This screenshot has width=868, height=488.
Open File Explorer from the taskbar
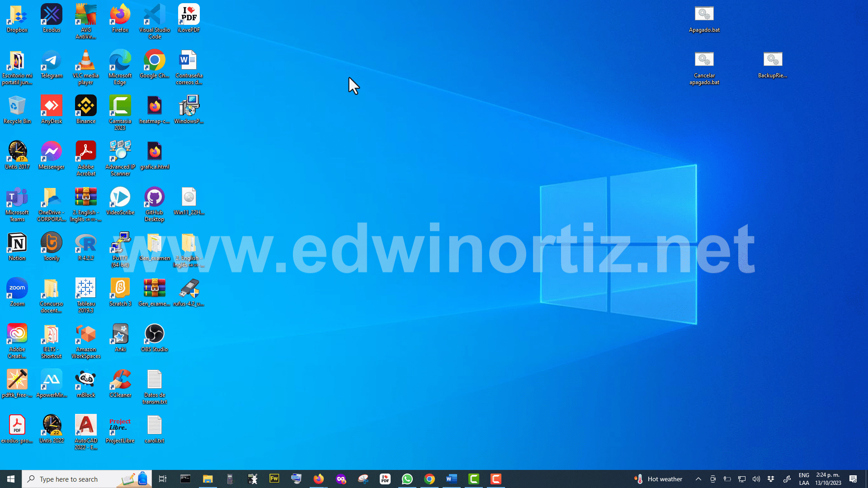[x=208, y=479]
